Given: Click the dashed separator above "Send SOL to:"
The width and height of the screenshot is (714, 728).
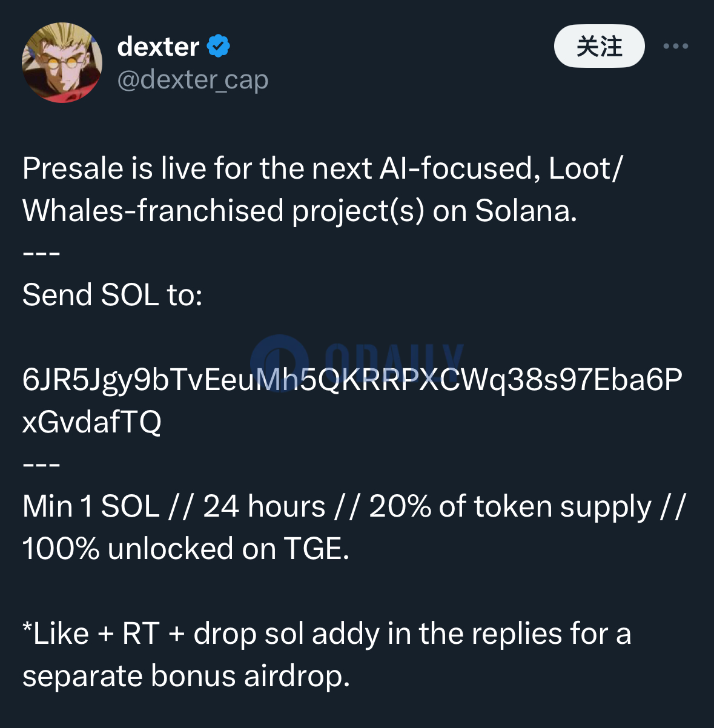Looking at the screenshot, I should 41,253.
